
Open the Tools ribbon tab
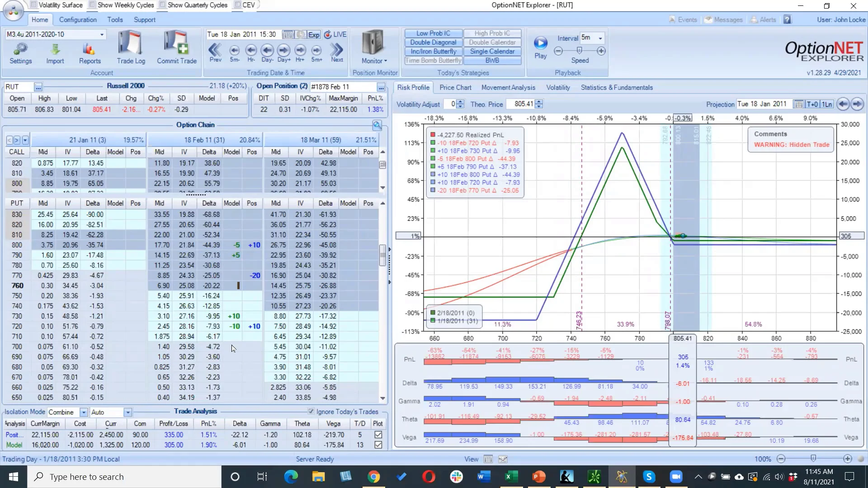click(115, 20)
